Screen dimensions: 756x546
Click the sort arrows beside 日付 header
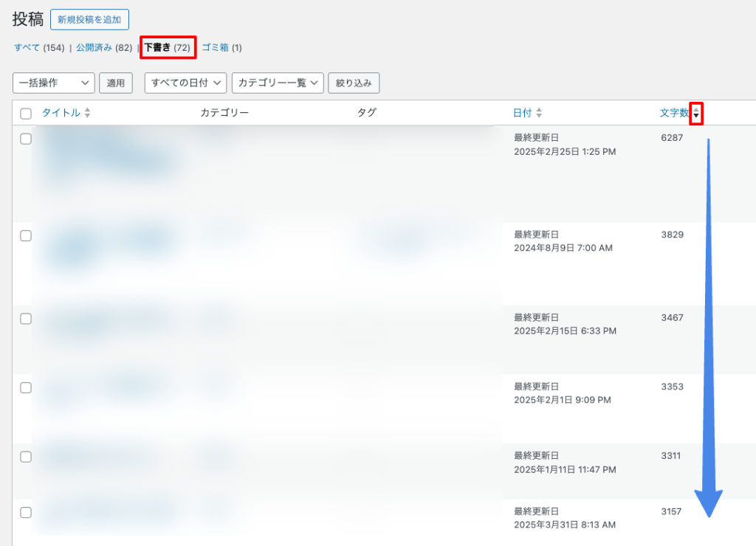(x=539, y=113)
